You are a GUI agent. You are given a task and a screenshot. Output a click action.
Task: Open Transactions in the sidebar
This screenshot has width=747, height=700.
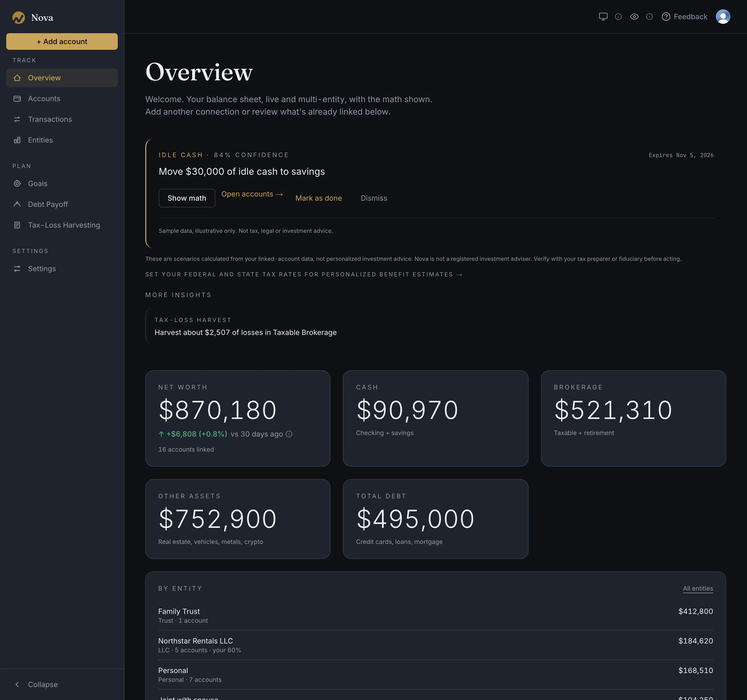pyautogui.click(x=62, y=119)
